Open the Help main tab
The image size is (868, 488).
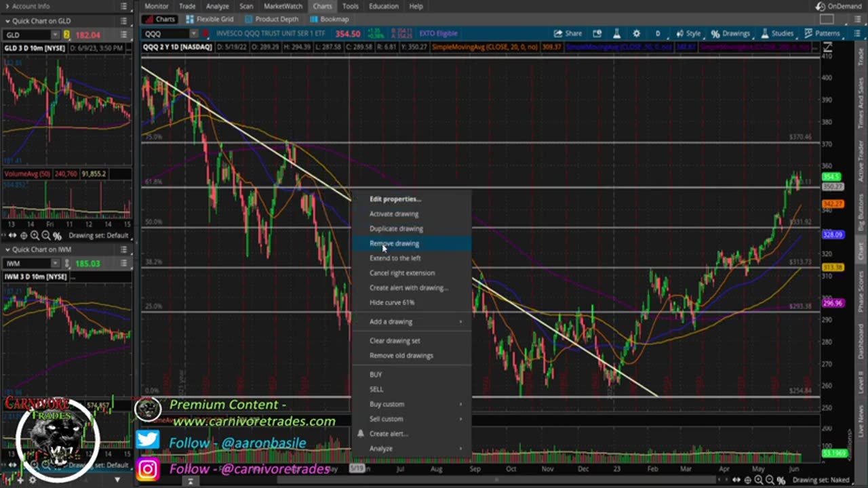pyautogui.click(x=416, y=6)
